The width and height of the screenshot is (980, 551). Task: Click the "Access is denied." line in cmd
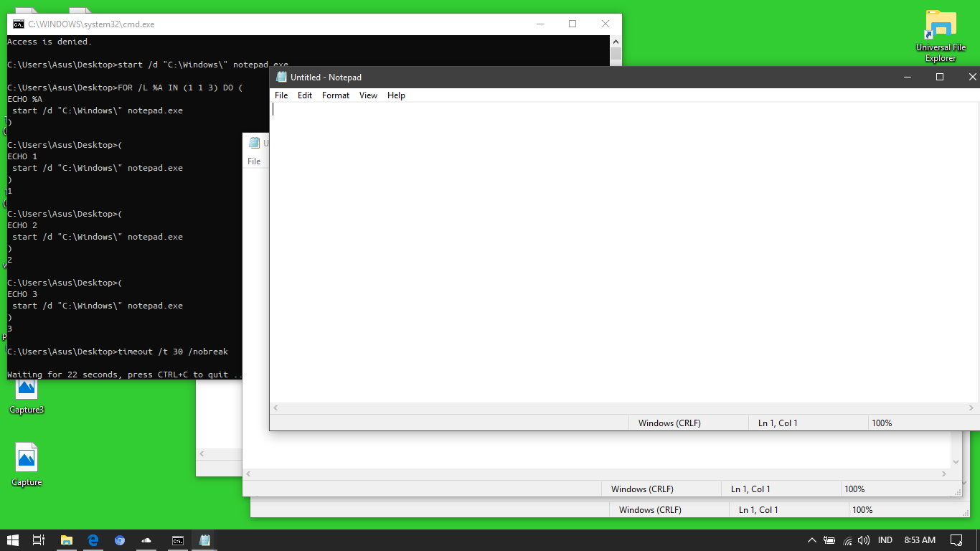(50, 42)
